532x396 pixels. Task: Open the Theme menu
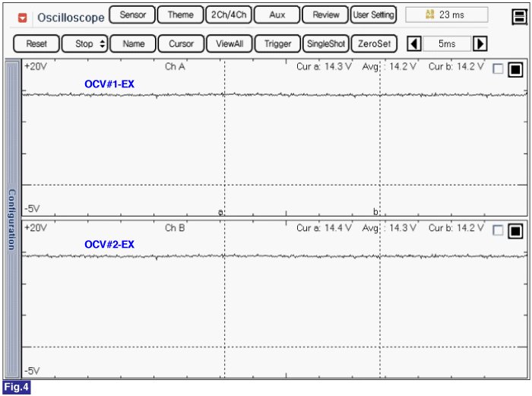(180, 14)
